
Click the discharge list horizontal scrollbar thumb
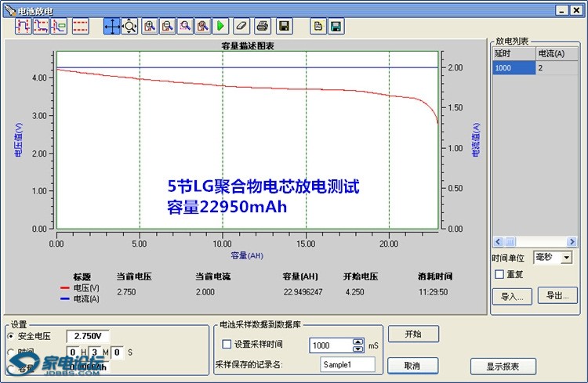pos(510,242)
